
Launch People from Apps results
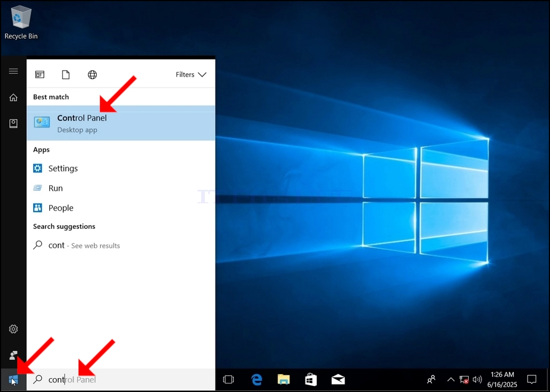121,208
